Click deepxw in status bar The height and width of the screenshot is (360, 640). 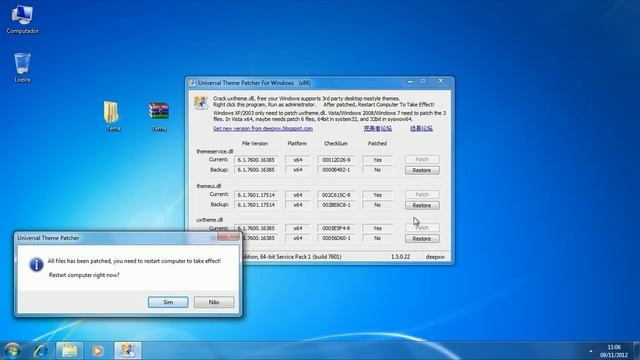click(435, 257)
